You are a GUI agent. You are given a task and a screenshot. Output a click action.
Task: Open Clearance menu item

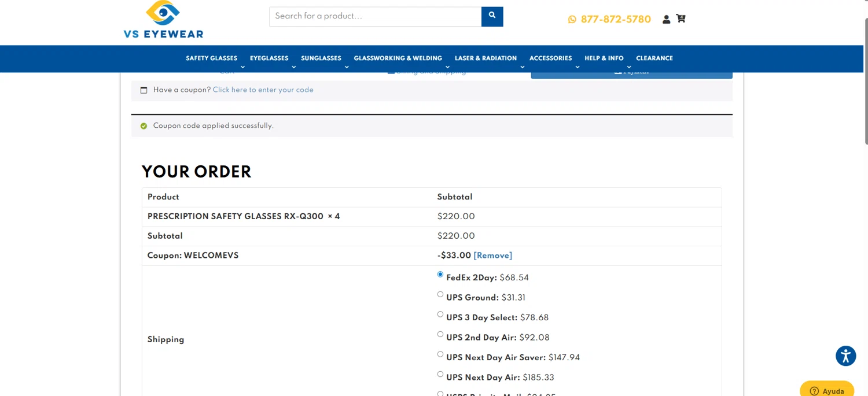click(654, 58)
